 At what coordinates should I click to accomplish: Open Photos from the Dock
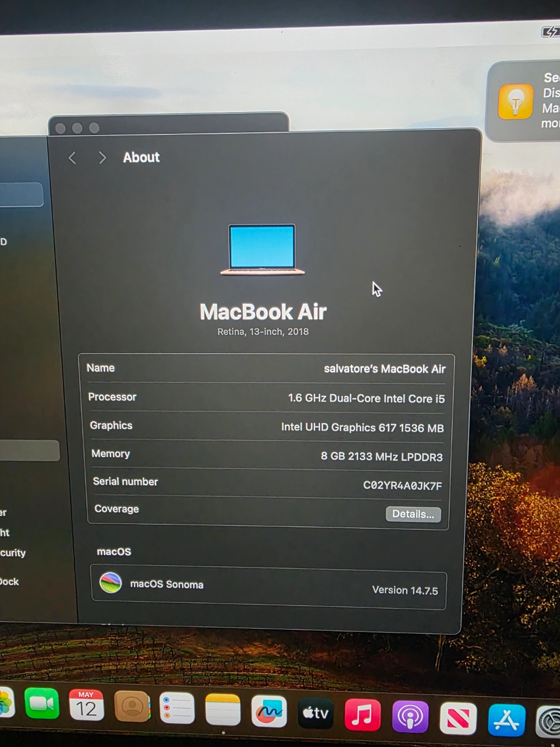coord(6,702)
